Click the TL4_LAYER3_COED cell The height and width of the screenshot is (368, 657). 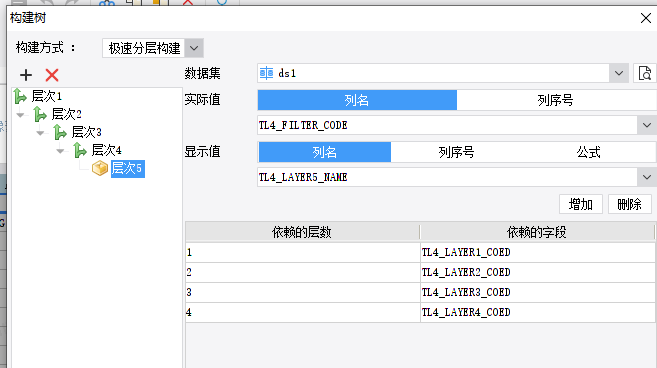point(538,293)
